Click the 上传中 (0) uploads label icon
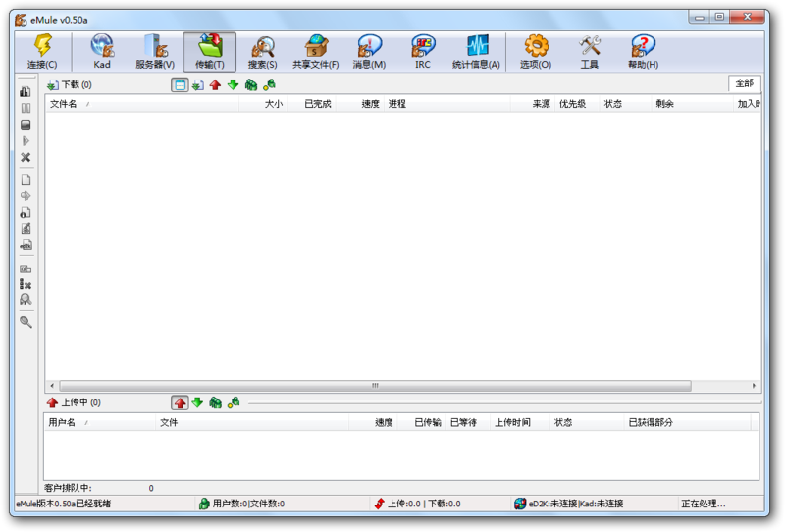 point(52,402)
